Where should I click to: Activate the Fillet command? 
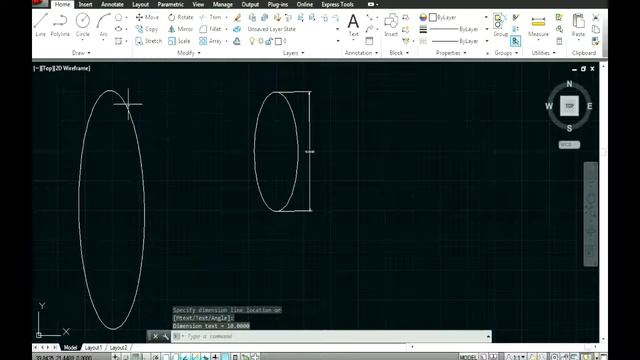tap(211, 29)
